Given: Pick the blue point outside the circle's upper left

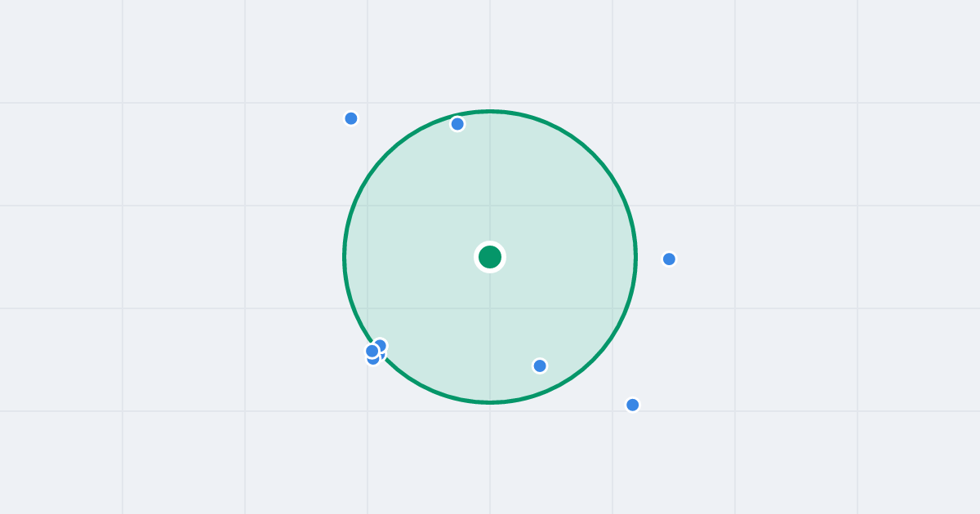Looking at the screenshot, I should (351, 118).
